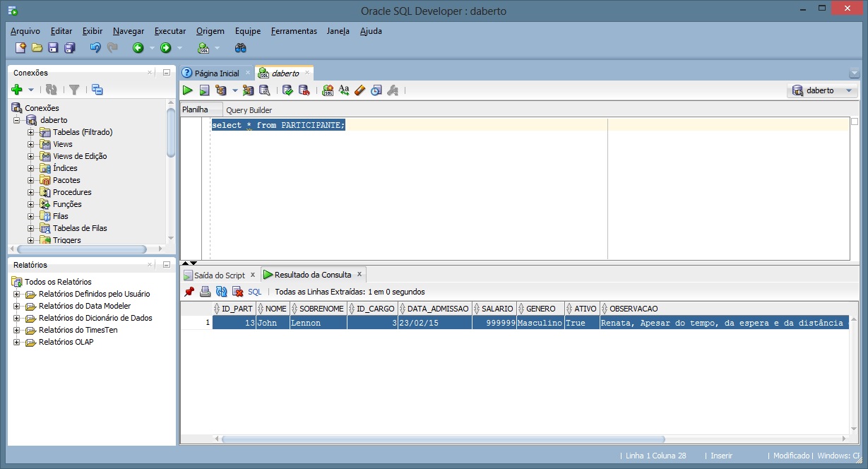The width and height of the screenshot is (868, 469).
Task: Expand Relatórios do Data Modeler node
Action: coord(17,306)
